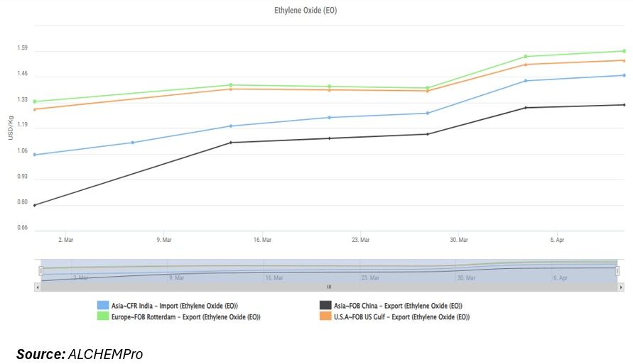Click the 16. Mar x-axis label
This screenshot has height=364, width=633.
tap(262, 240)
